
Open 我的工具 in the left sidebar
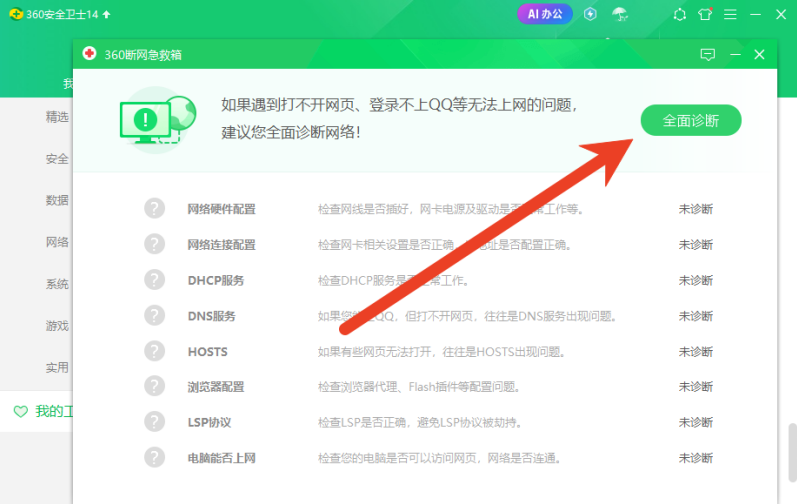click(x=54, y=412)
